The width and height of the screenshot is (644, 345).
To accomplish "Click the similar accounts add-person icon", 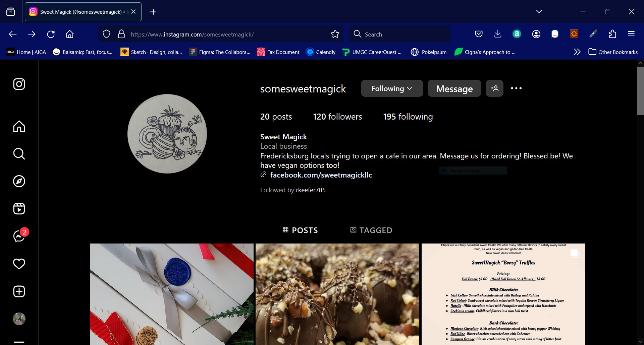I will 494,88.
